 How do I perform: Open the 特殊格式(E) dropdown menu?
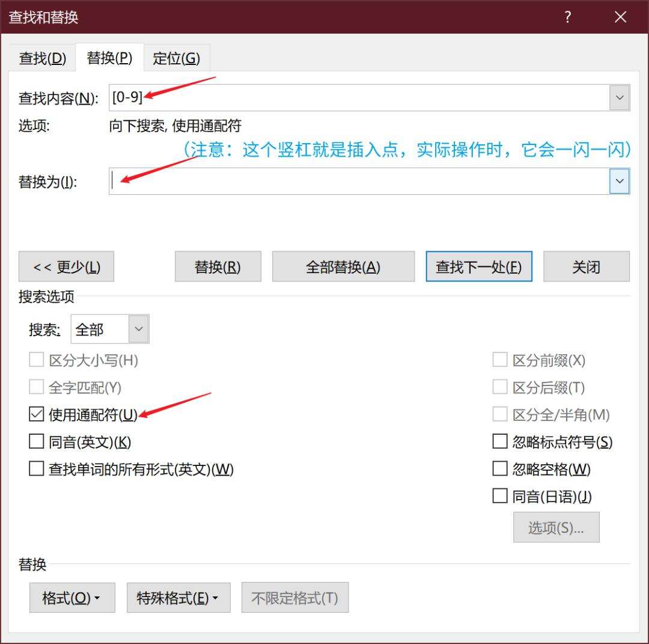point(178,597)
